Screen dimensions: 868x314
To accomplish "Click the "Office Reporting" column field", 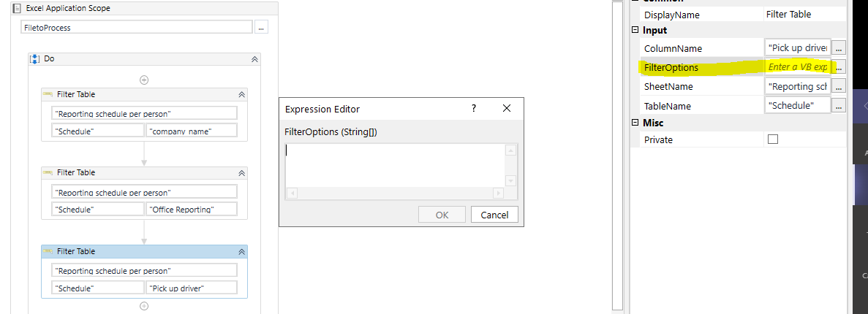I will pyautogui.click(x=192, y=209).
